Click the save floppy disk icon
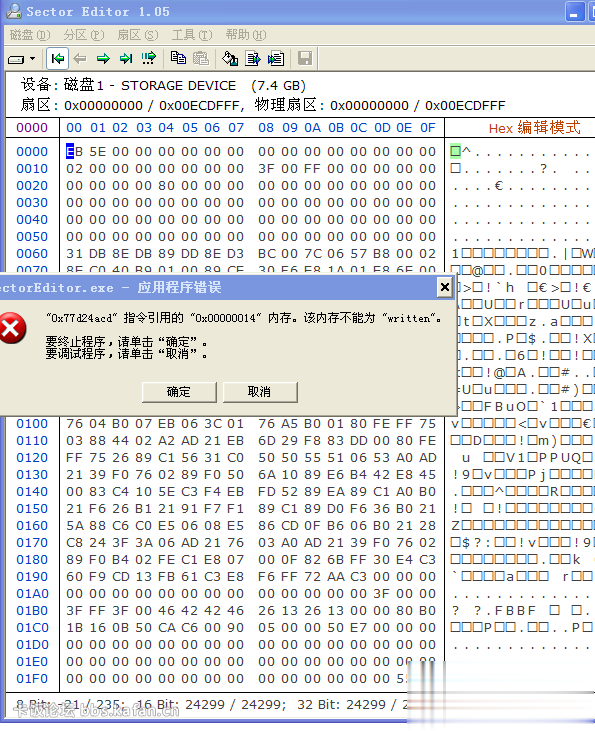This screenshot has width=595, height=731. point(305,58)
